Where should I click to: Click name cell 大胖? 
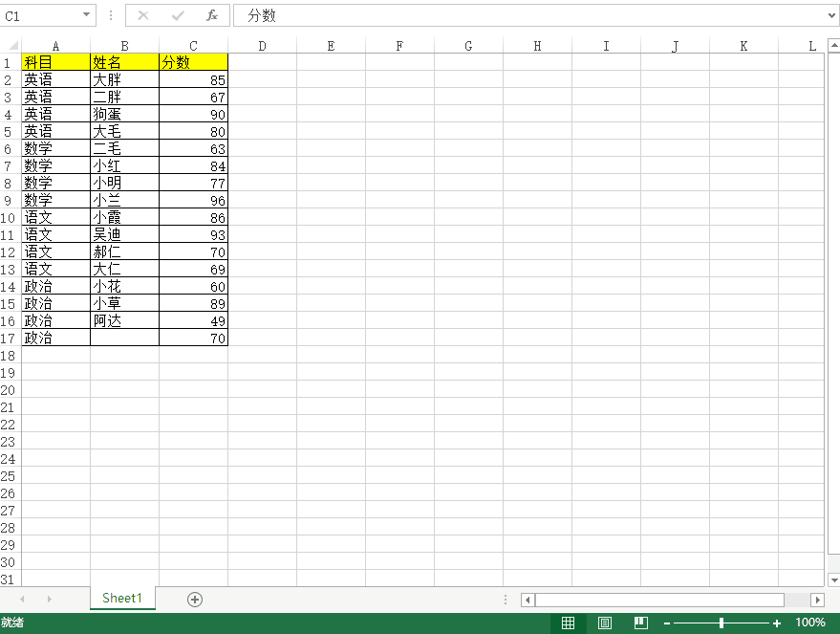tap(124, 80)
